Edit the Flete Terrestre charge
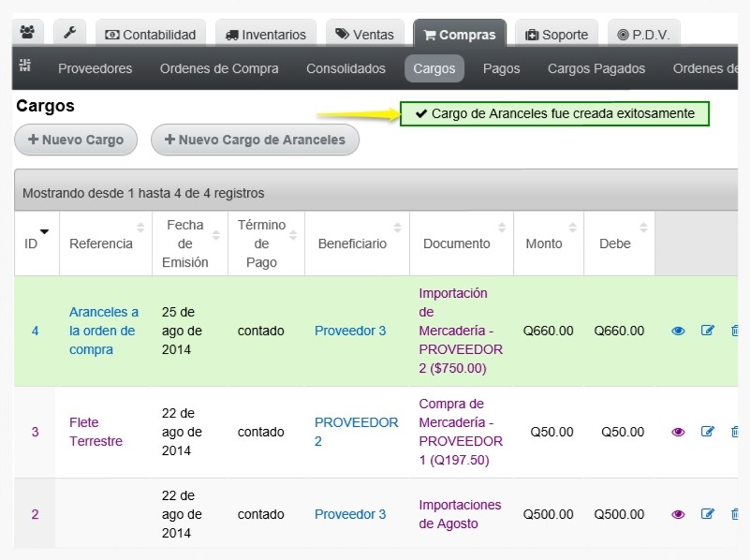The height and width of the screenshot is (560, 750). (x=708, y=432)
